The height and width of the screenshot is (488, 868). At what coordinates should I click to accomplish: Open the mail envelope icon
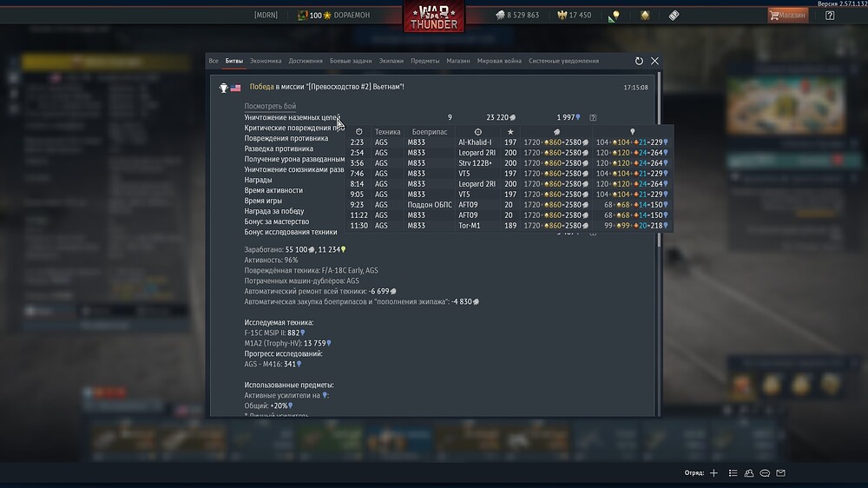pyautogui.click(x=780, y=473)
